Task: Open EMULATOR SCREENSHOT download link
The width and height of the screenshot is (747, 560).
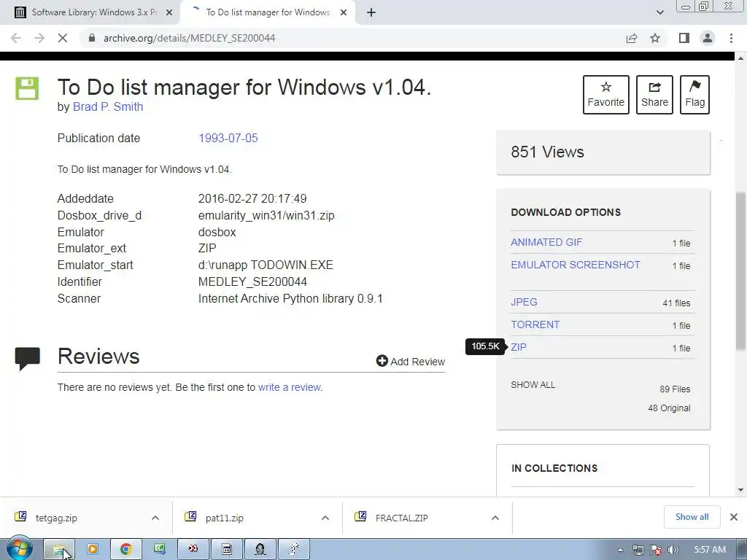Action: coord(576,265)
